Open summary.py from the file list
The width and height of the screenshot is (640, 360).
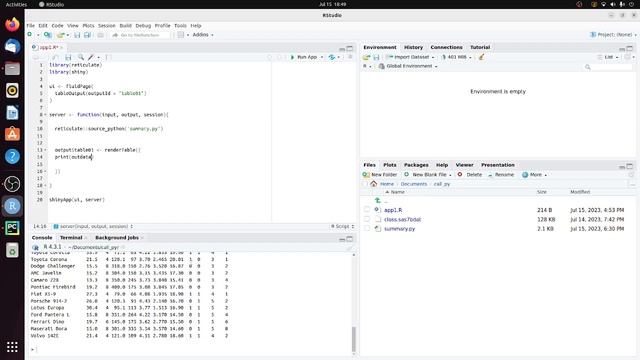click(399, 229)
